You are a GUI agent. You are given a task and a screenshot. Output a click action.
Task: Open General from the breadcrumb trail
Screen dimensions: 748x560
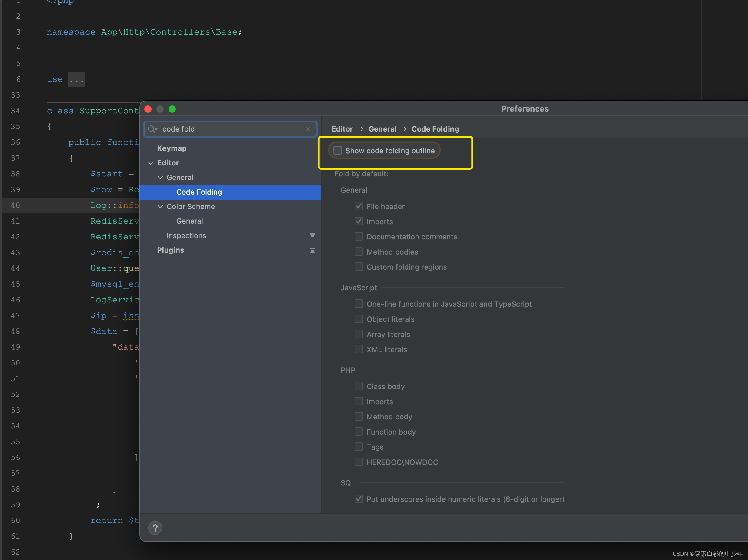point(382,129)
